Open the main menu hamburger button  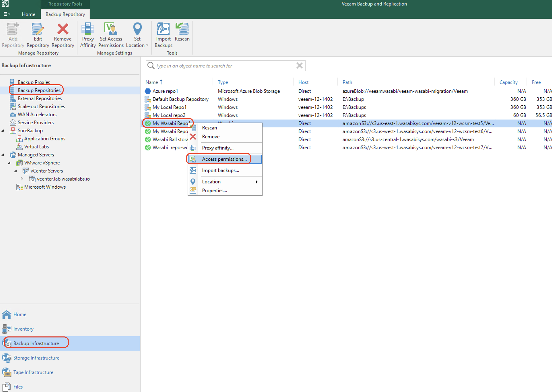7,14
